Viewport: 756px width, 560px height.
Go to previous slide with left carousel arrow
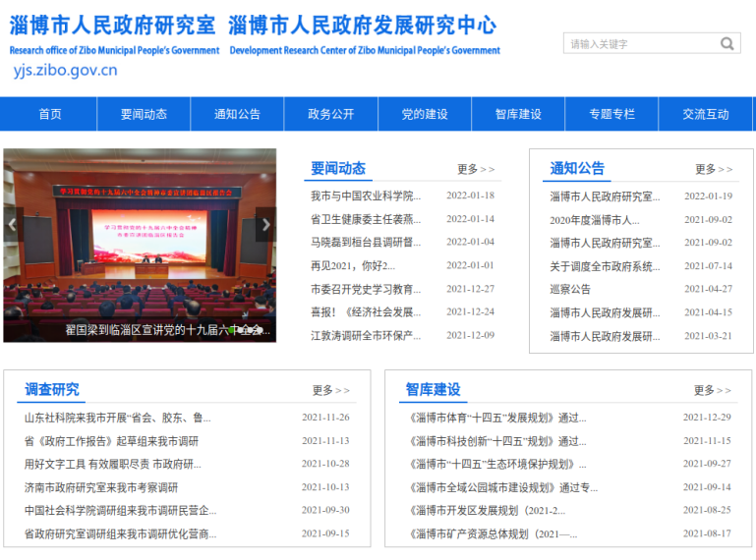point(13,225)
